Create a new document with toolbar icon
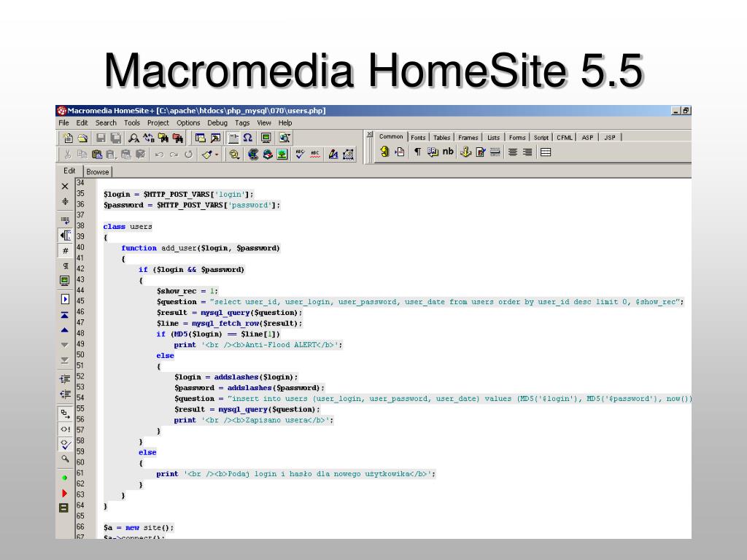The width and height of the screenshot is (747, 560). (x=68, y=138)
